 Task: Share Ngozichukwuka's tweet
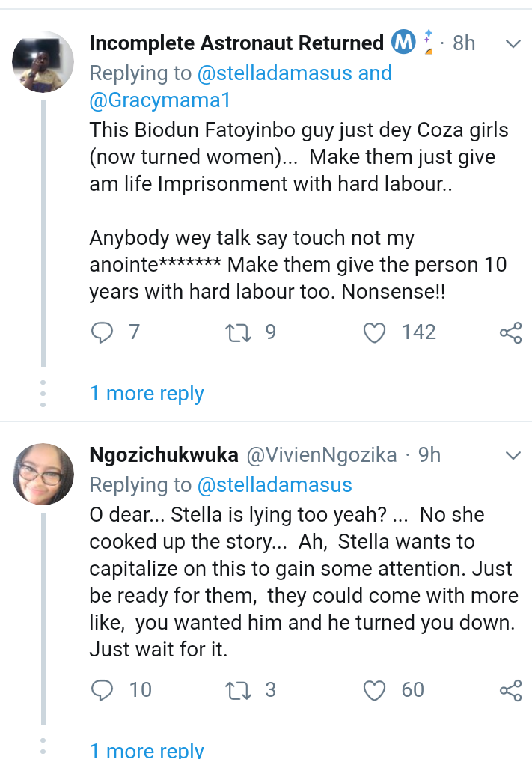(510, 690)
